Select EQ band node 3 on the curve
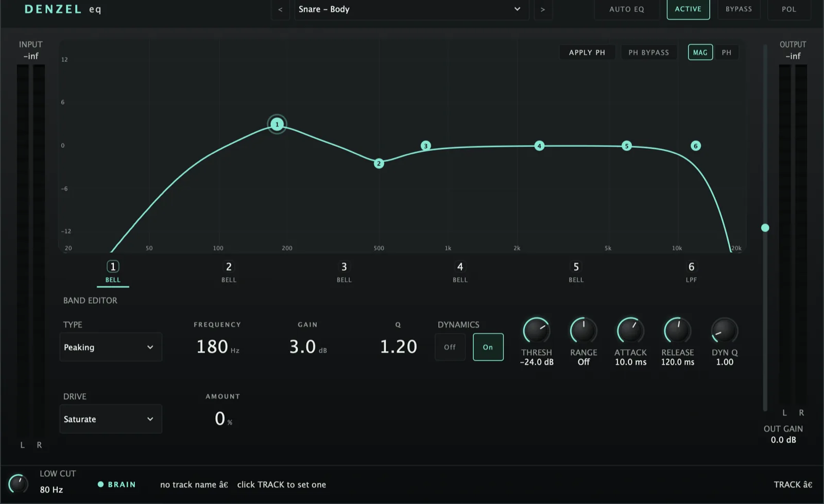Viewport: 824px width, 504px height. pyautogui.click(x=425, y=146)
